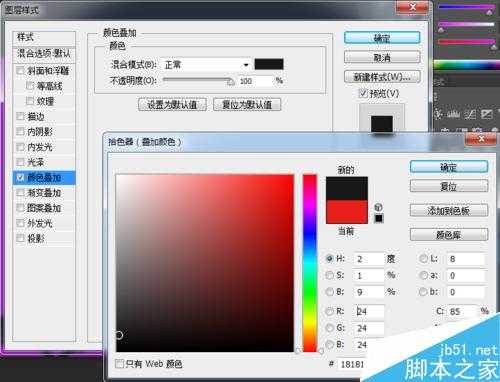Select RGB B: blue radio button
Viewport: 500px width, 382px height.
(329, 344)
